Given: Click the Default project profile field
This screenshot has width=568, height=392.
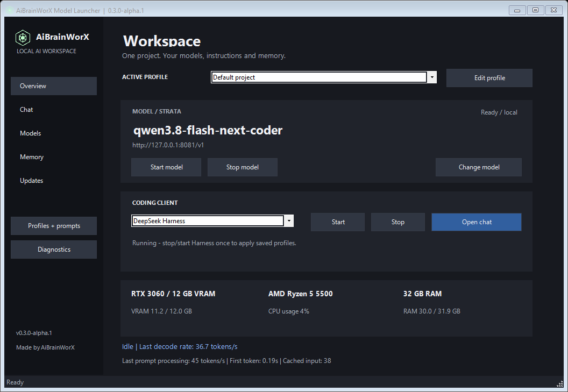Looking at the screenshot, I should (319, 77).
